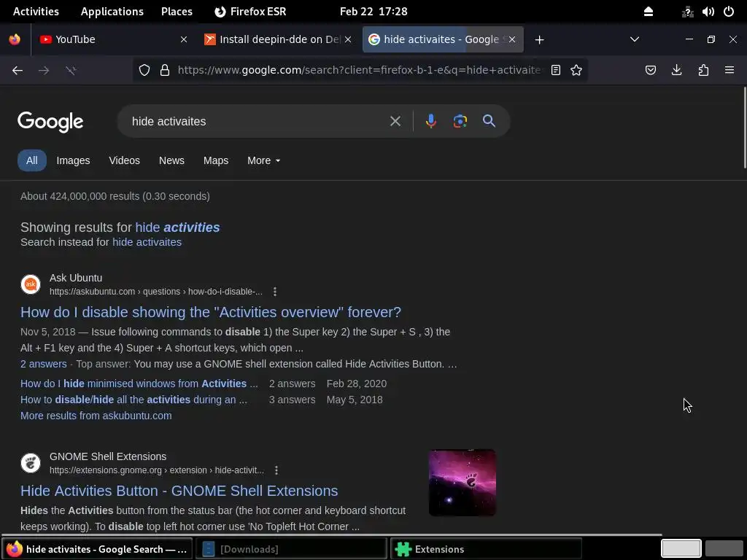
Task: Bookmark this page with the star icon
Action: tap(576, 71)
